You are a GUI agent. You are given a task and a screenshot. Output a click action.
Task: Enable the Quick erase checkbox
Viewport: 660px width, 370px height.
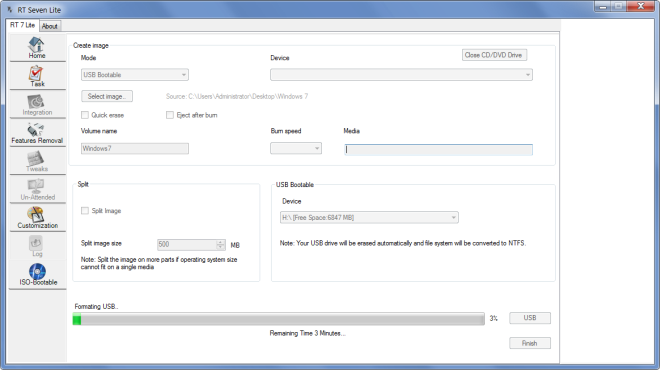tap(85, 115)
